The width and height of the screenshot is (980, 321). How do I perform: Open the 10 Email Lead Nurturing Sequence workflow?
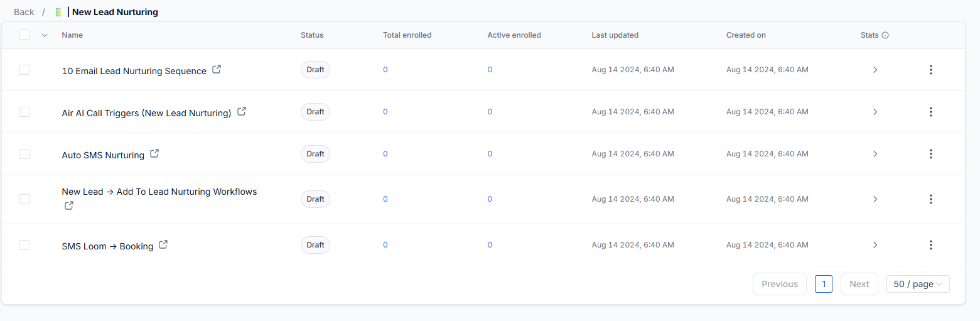pyautogui.click(x=134, y=71)
